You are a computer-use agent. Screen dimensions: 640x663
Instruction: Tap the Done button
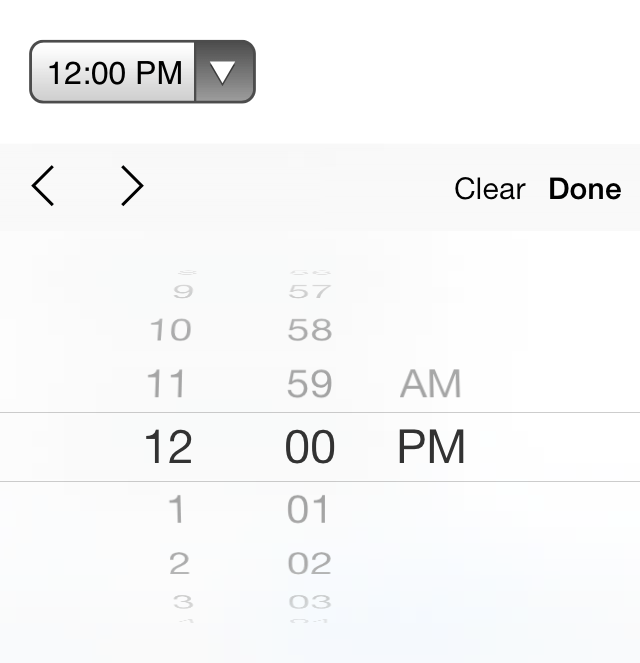[x=585, y=189]
